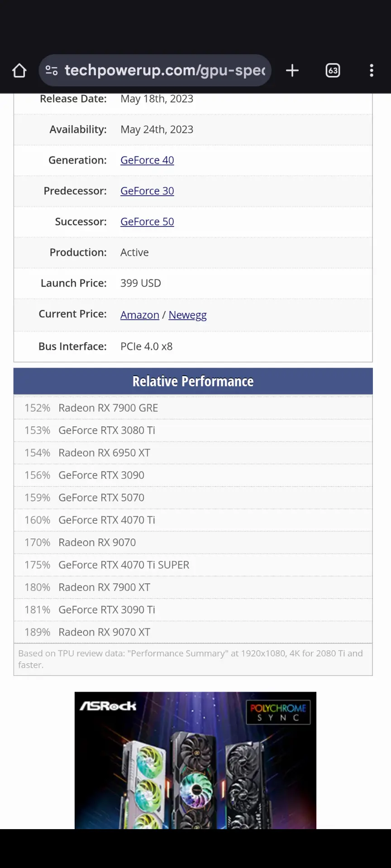Open the GeForce 30 predecessor link
The image size is (391, 868).
pyautogui.click(x=147, y=191)
